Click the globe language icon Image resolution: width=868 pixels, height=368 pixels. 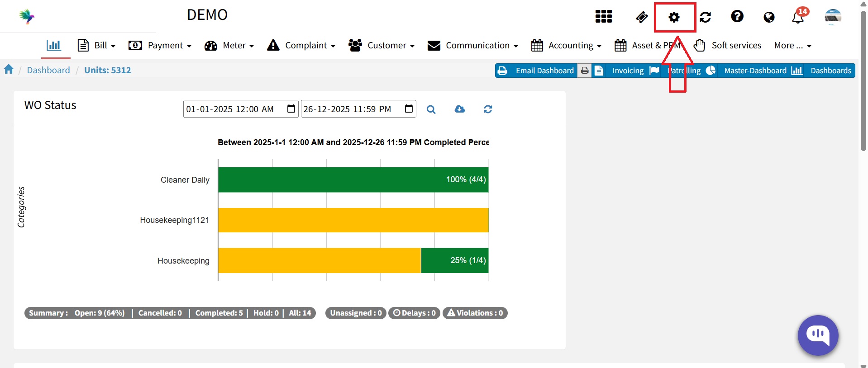(768, 17)
